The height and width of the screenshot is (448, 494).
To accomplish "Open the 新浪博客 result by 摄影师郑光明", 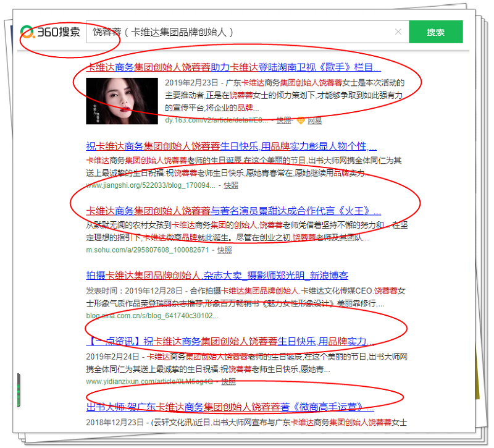I will click(217, 276).
